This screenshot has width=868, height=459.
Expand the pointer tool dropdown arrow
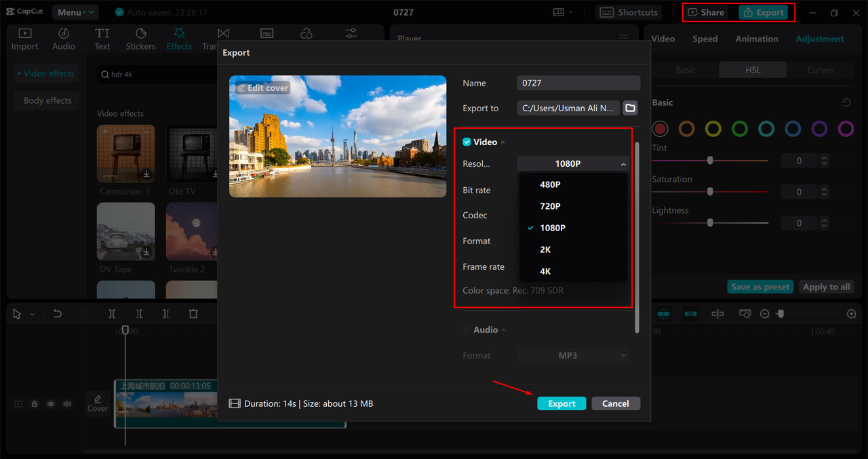pos(32,315)
